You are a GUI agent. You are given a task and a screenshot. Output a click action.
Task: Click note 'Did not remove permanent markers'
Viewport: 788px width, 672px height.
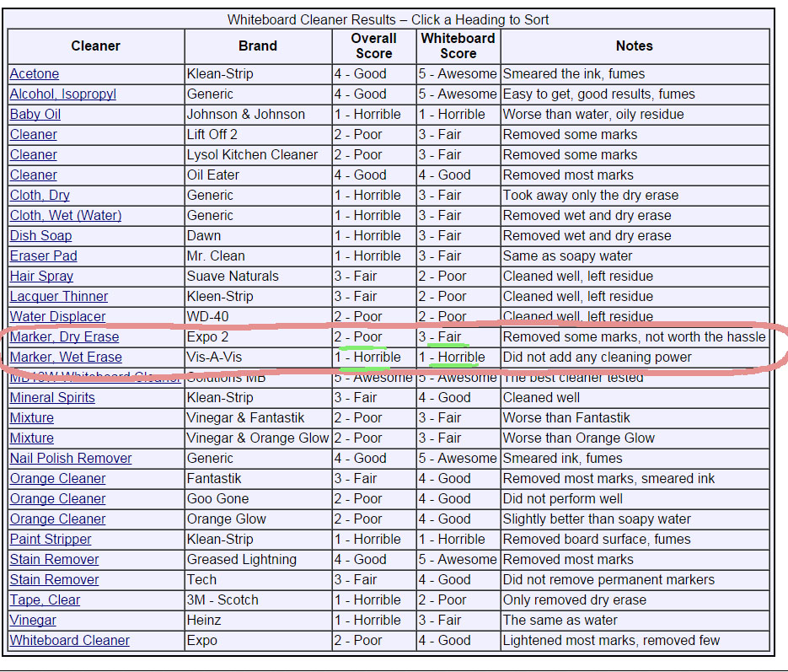[609, 579]
